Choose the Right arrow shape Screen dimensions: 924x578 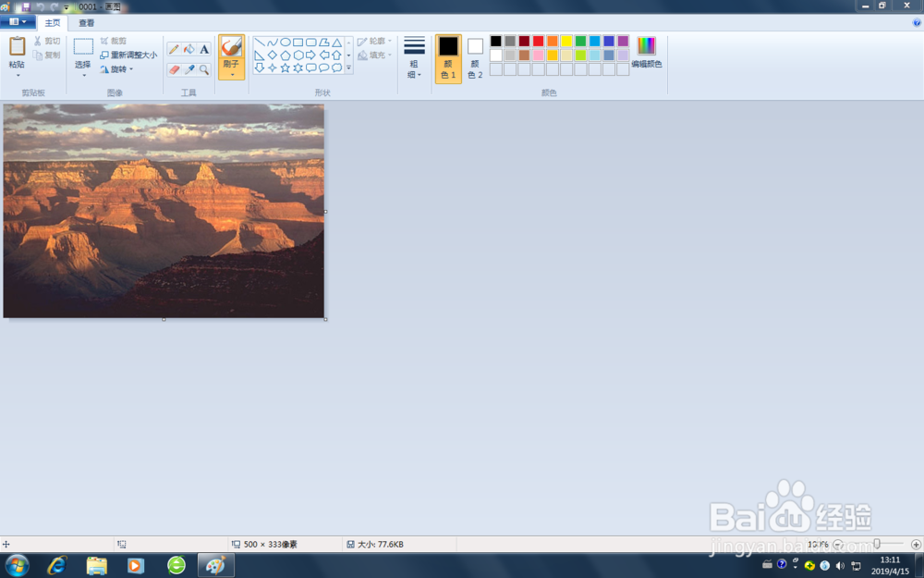pyautogui.click(x=311, y=55)
